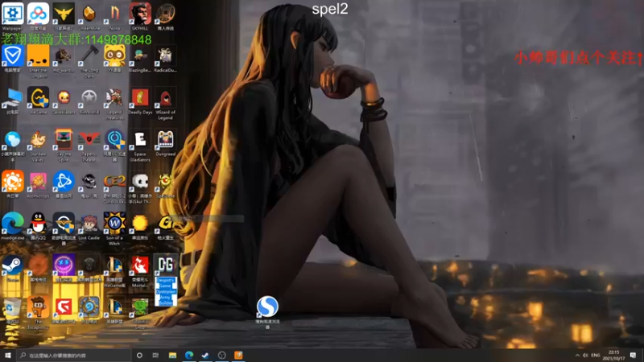
Task: Open File Explorer from taskbar
Action: click(x=172, y=355)
